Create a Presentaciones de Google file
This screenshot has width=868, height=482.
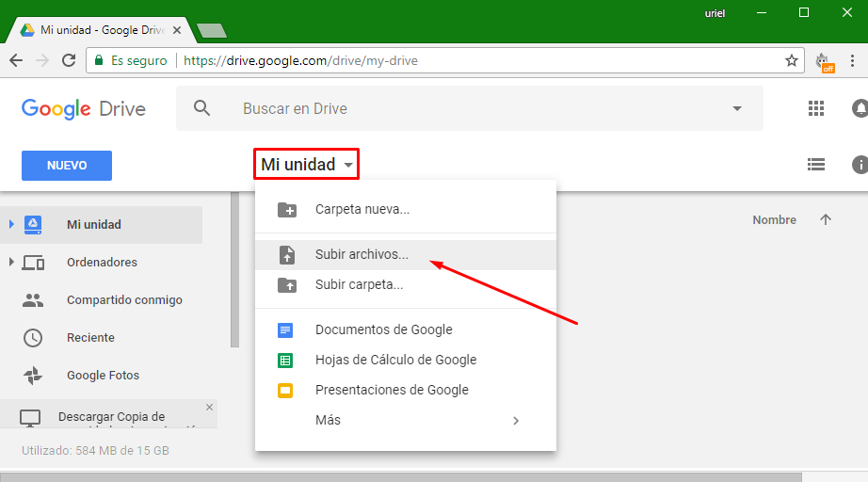(x=406, y=390)
